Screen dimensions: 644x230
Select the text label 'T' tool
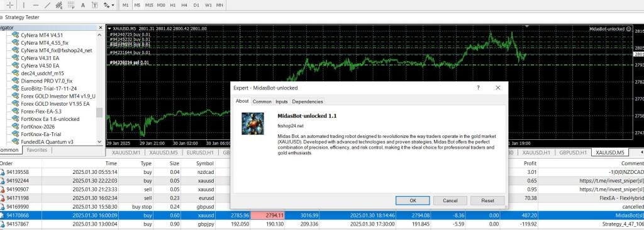point(95,5)
